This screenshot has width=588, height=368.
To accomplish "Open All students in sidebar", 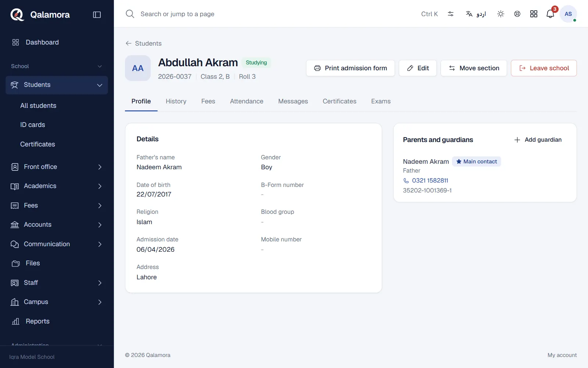I will (x=38, y=106).
